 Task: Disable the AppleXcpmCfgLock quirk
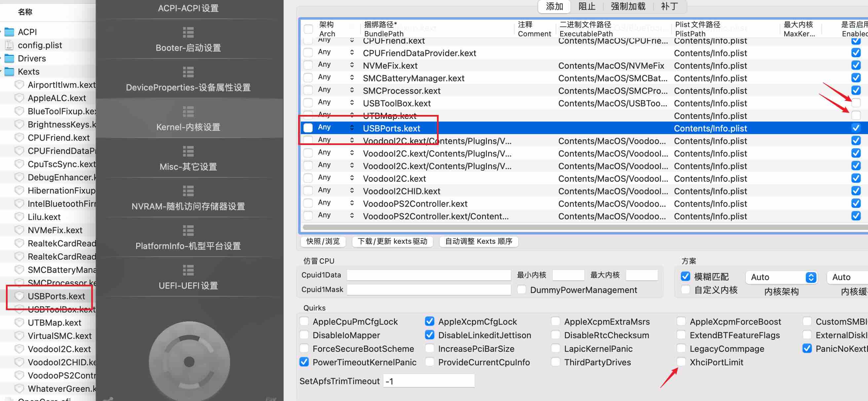430,321
